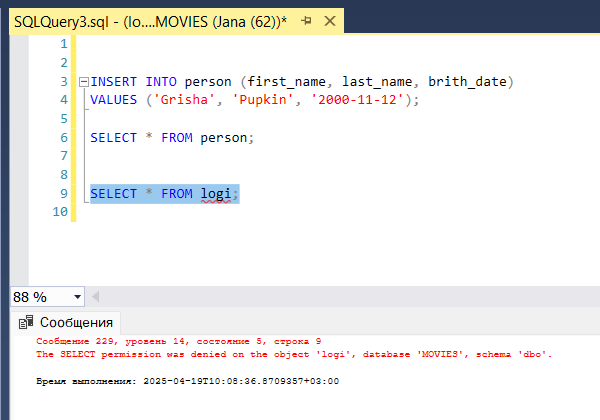Click the 'SELECT permission was denied' error message
Screen dimensions: 600x420
tap(294, 354)
